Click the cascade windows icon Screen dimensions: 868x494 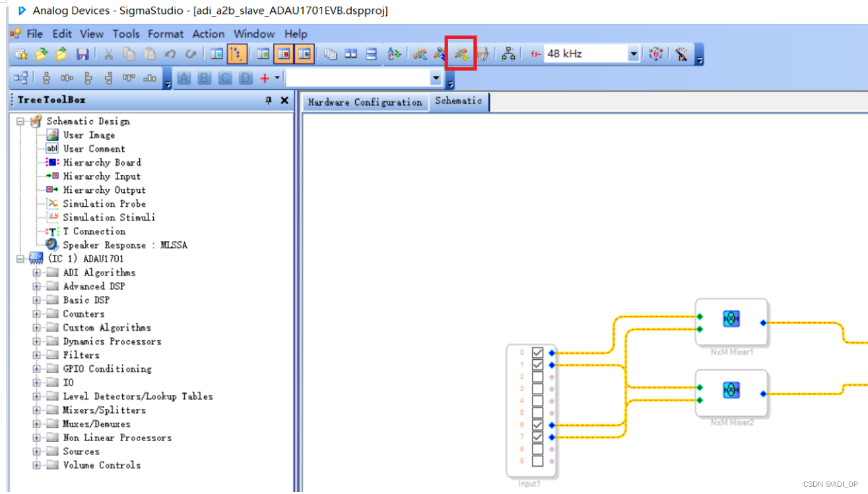(x=331, y=54)
